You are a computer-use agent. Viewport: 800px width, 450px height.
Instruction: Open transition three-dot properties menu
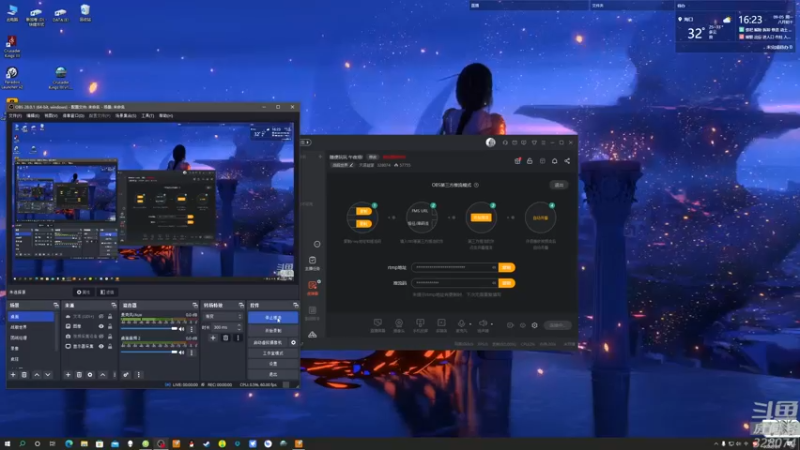click(x=238, y=338)
